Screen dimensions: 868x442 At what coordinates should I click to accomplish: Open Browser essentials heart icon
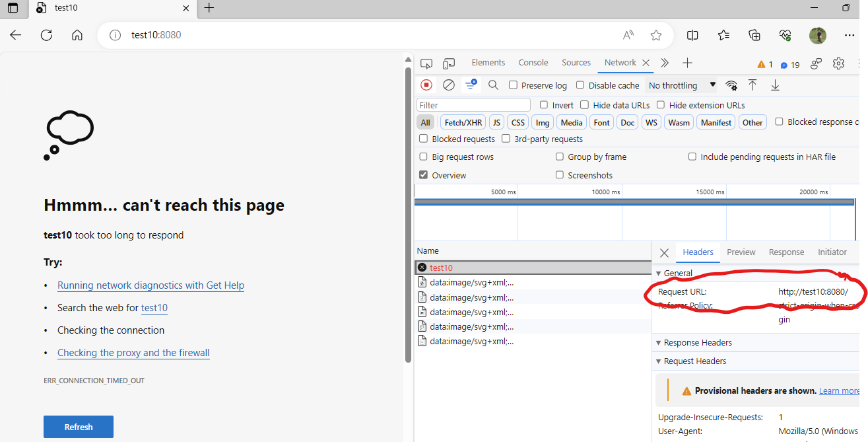click(x=785, y=35)
